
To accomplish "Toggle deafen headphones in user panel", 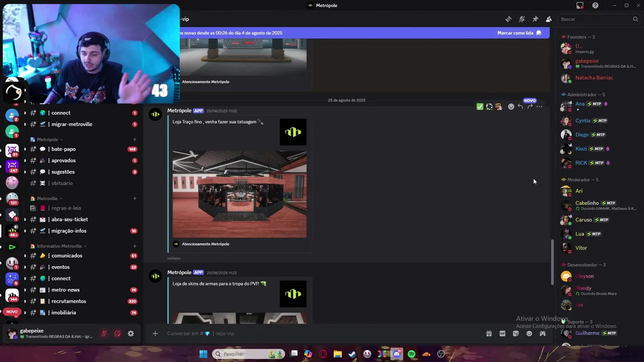I will click(117, 333).
